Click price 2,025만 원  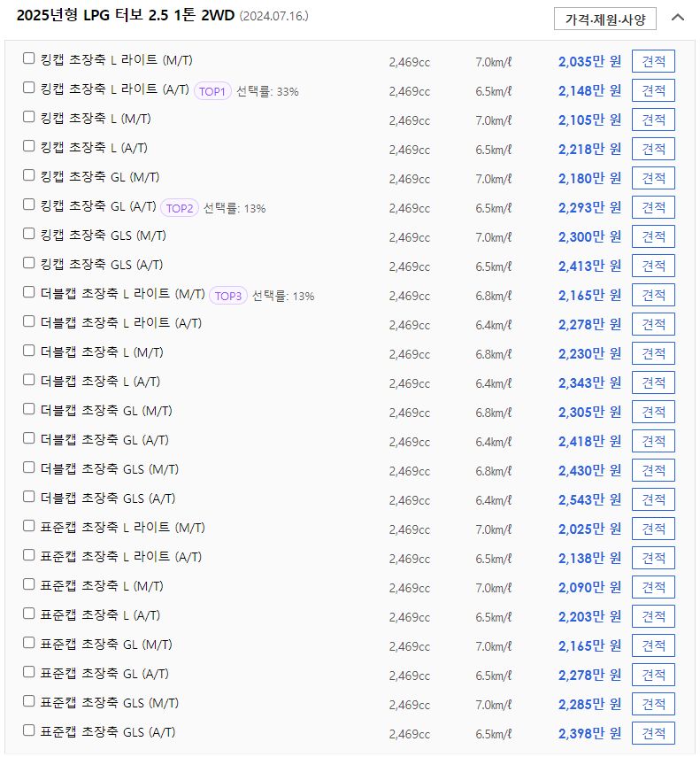coord(589,529)
